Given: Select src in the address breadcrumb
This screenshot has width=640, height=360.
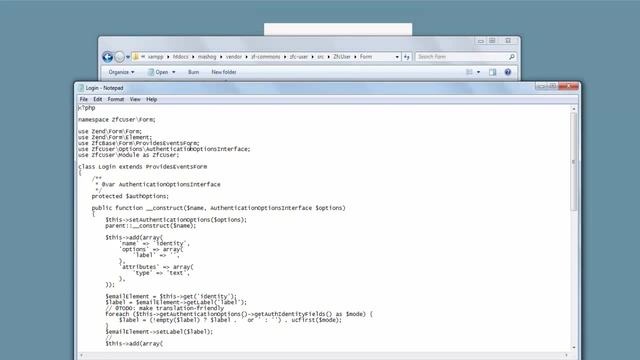Looking at the screenshot, I should point(320,57).
